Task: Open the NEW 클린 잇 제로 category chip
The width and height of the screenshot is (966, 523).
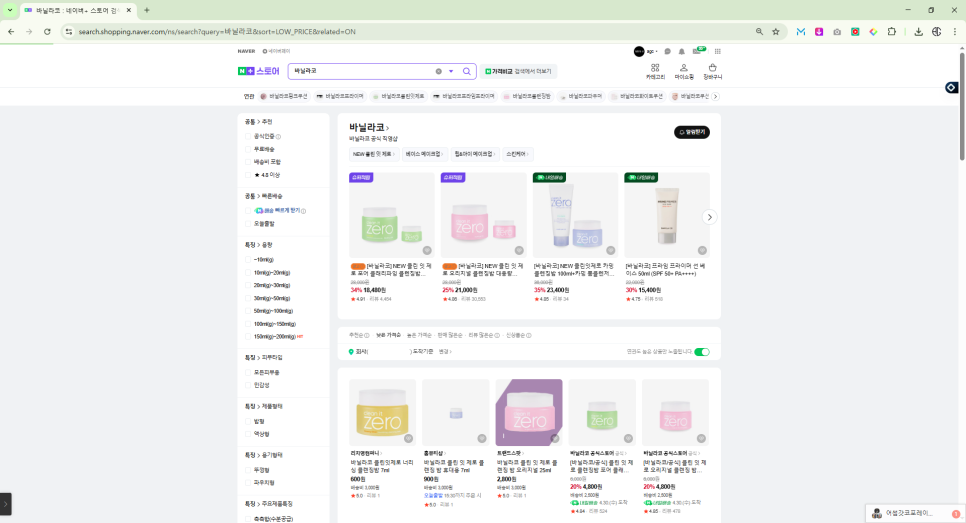Action: coord(373,154)
